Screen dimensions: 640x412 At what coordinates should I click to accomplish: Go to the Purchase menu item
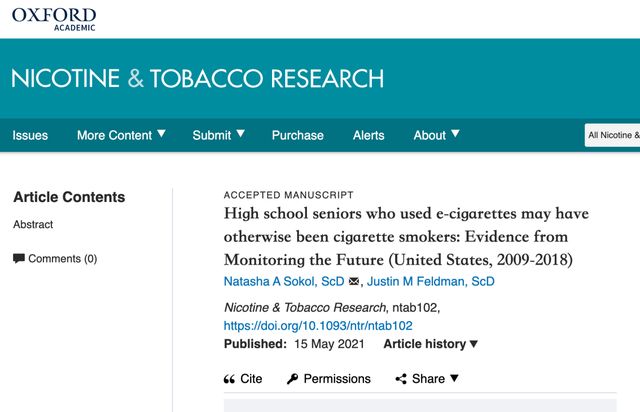(x=298, y=135)
